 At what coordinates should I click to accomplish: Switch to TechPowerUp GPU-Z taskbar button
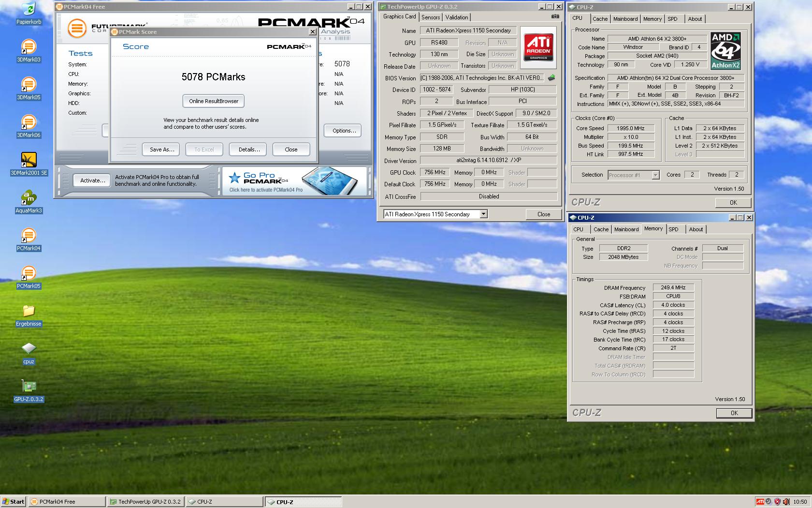pyautogui.click(x=145, y=502)
